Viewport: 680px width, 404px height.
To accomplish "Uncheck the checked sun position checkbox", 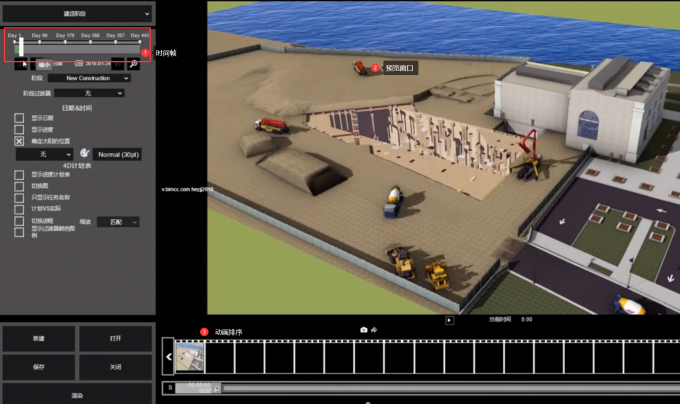I will pos(19,141).
